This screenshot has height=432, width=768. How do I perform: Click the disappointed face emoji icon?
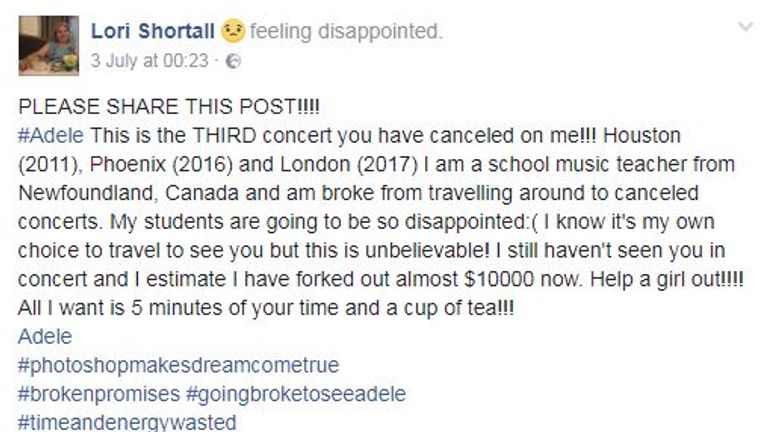[233, 31]
